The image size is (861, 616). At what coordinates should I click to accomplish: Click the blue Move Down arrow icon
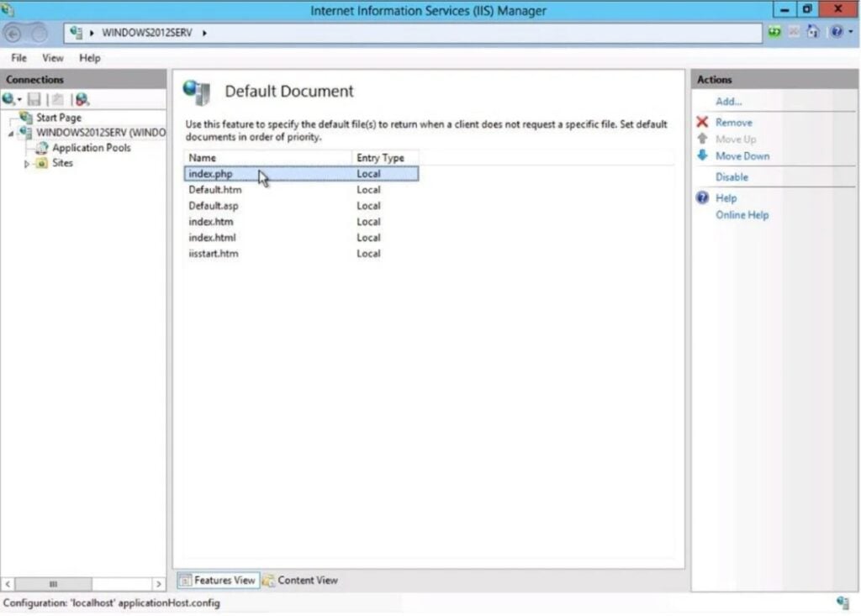[x=702, y=155]
